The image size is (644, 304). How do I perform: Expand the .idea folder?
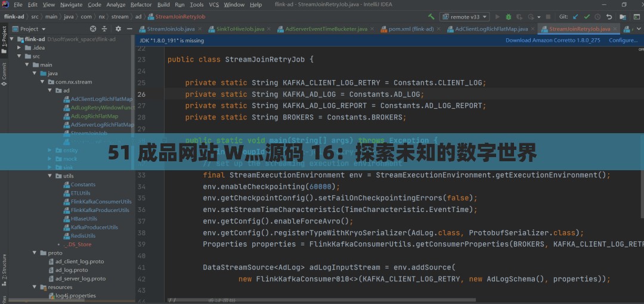point(19,48)
